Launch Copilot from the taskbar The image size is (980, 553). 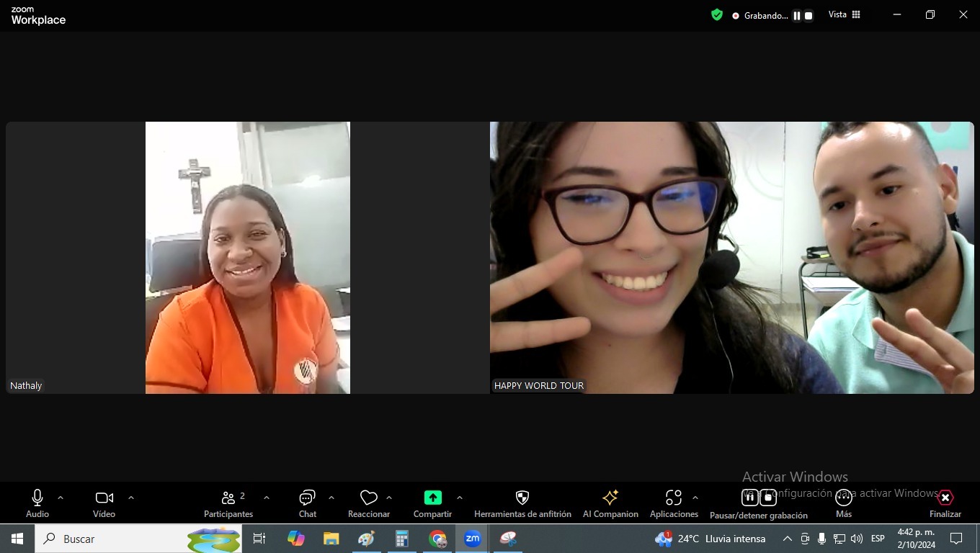[295, 539]
